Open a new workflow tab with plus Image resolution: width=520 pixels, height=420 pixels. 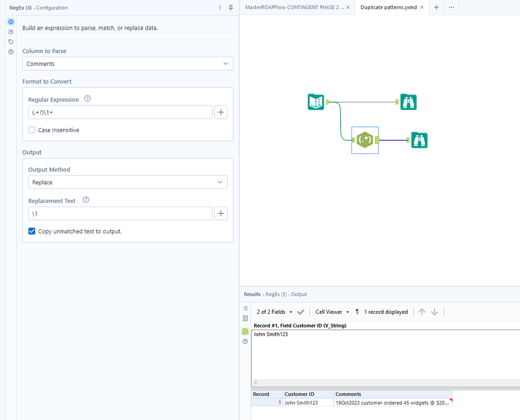436,7
